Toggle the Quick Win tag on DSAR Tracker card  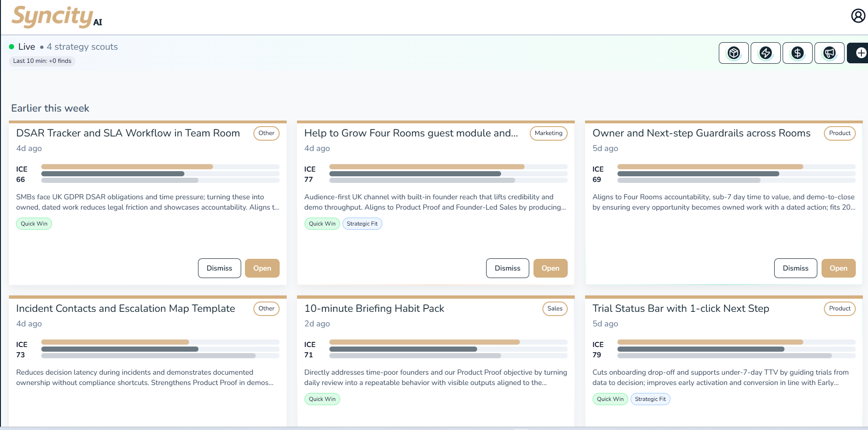34,224
